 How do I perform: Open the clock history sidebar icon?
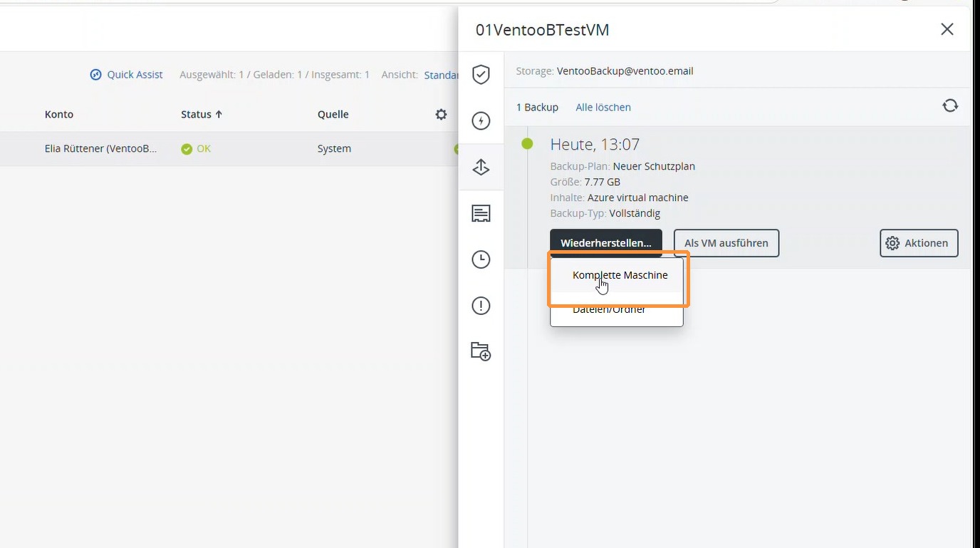(x=481, y=259)
